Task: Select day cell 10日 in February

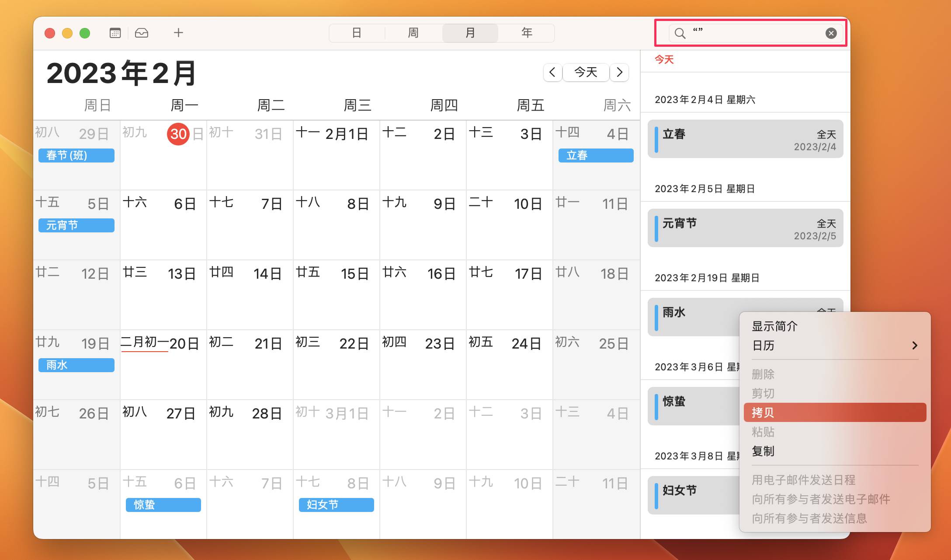Action: coord(510,225)
